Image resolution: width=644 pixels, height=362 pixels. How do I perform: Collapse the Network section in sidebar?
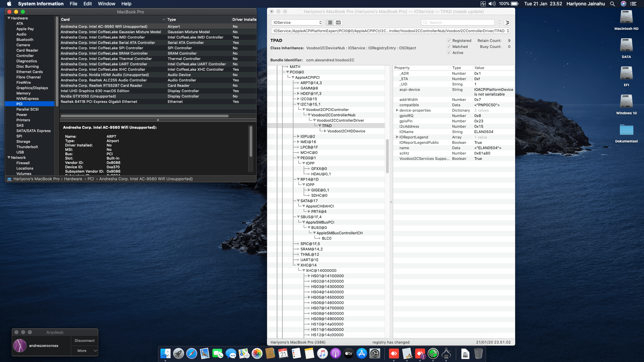click(9, 158)
